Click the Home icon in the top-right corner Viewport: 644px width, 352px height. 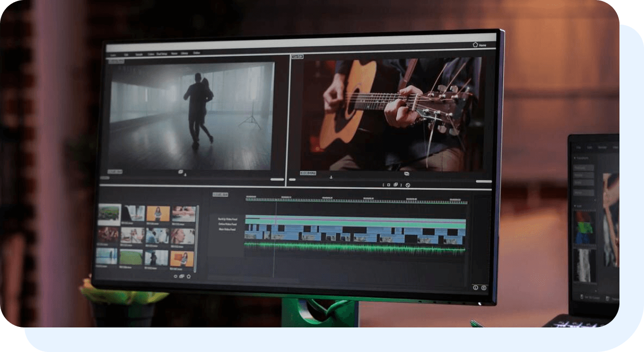pos(475,45)
